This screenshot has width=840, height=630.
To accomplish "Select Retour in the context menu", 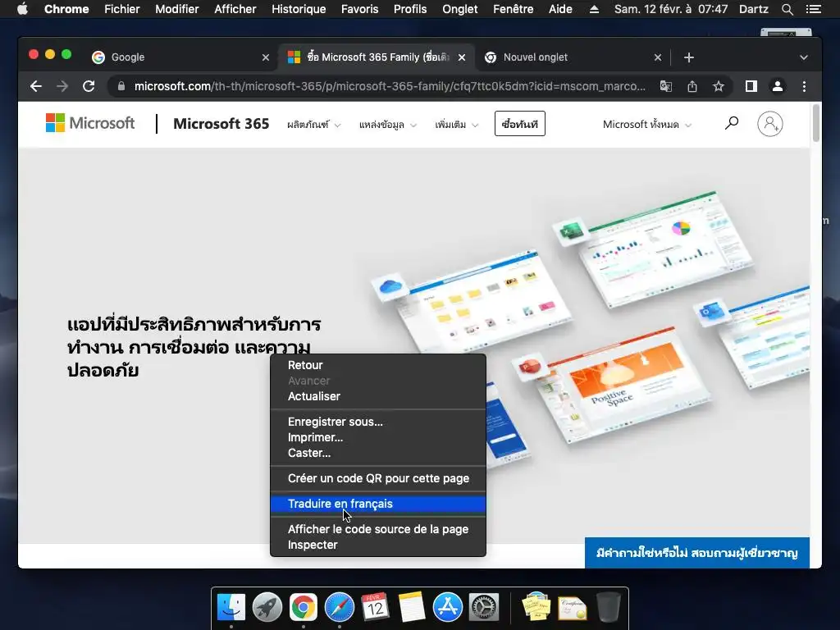I will click(378, 365).
